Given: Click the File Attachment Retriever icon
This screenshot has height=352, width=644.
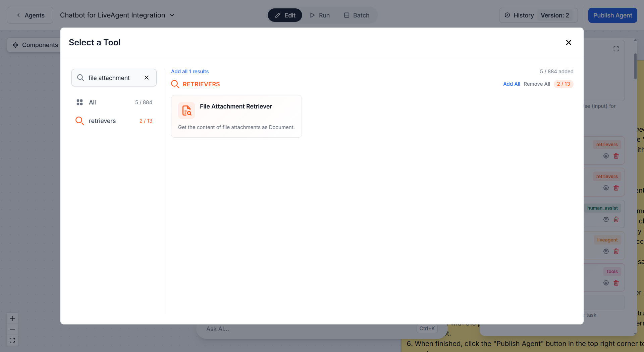Looking at the screenshot, I should pos(186,110).
